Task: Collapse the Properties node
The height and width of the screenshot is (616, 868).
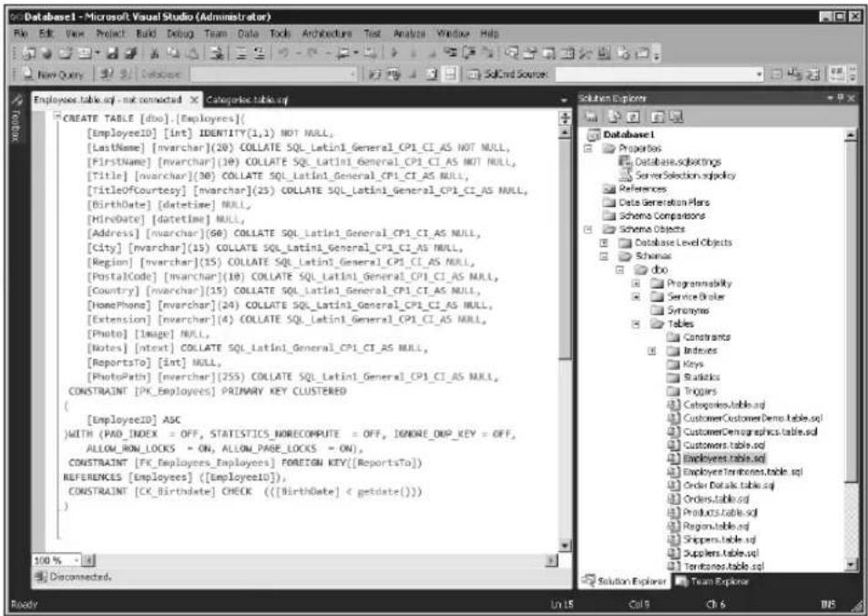Action: click(588, 149)
